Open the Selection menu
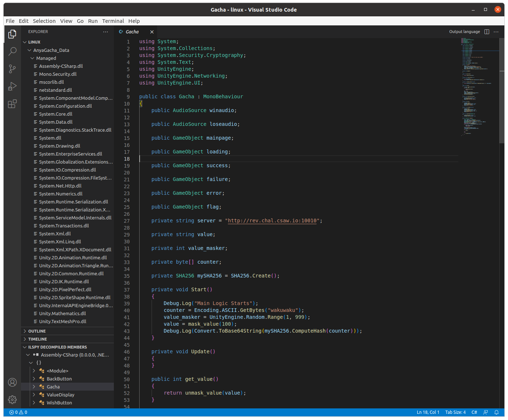This screenshot has height=420, width=508. 44,21
